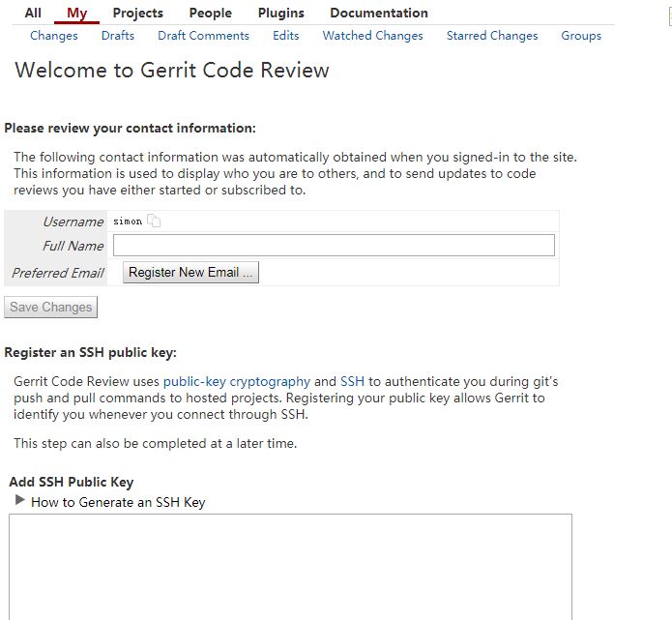The image size is (672, 620).
Task: View Starred Changes
Action: tap(492, 36)
